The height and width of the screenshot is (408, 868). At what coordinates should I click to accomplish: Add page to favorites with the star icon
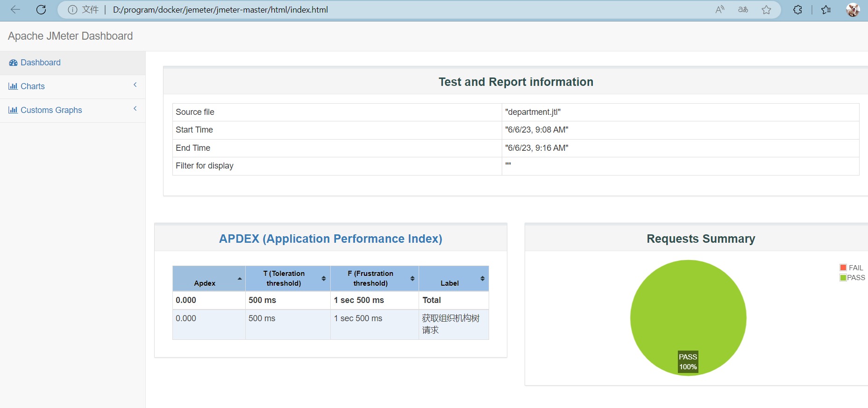pos(766,9)
